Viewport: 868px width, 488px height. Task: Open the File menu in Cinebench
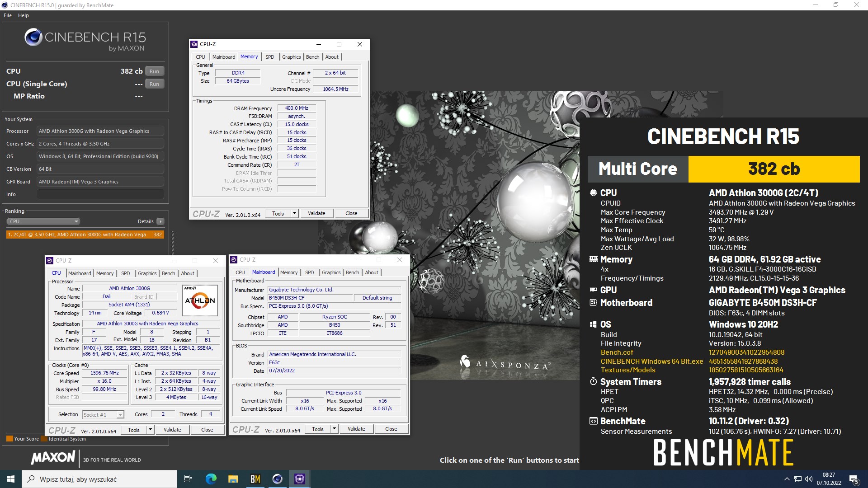click(x=8, y=15)
